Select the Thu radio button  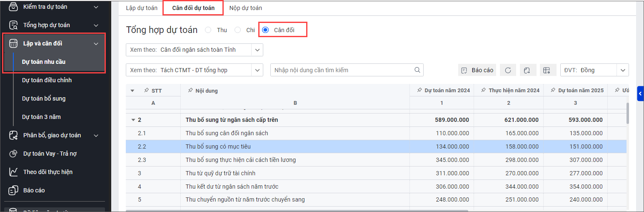point(208,30)
